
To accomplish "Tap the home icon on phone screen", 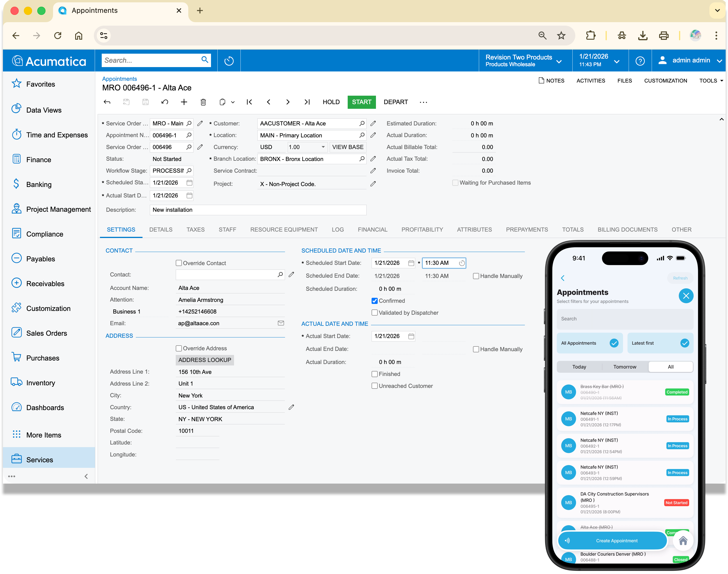I will [x=683, y=541].
